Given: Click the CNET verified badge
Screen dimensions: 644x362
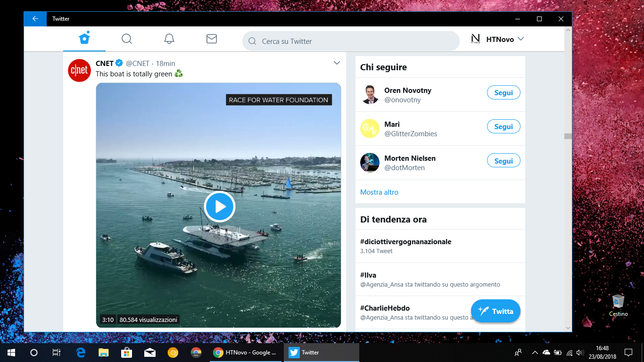Looking at the screenshot, I should [119, 63].
